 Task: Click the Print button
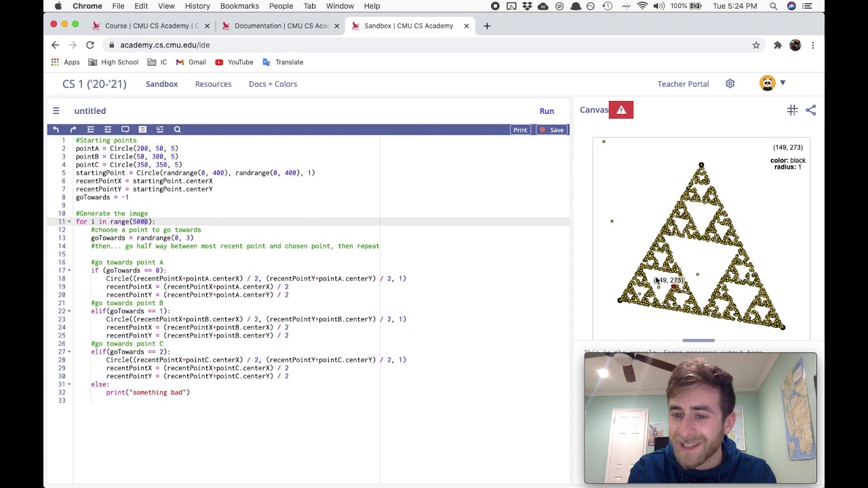(520, 129)
